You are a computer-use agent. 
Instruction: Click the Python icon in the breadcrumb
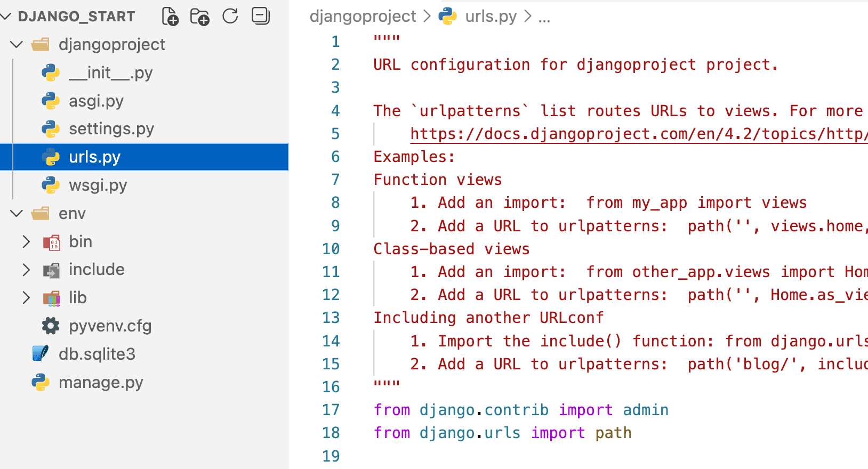coord(447,16)
